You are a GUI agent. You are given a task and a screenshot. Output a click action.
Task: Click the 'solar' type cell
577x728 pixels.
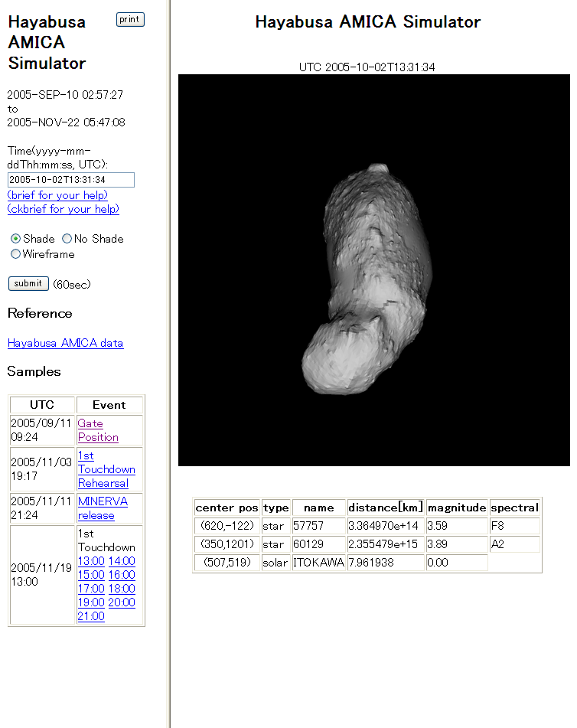(x=275, y=563)
